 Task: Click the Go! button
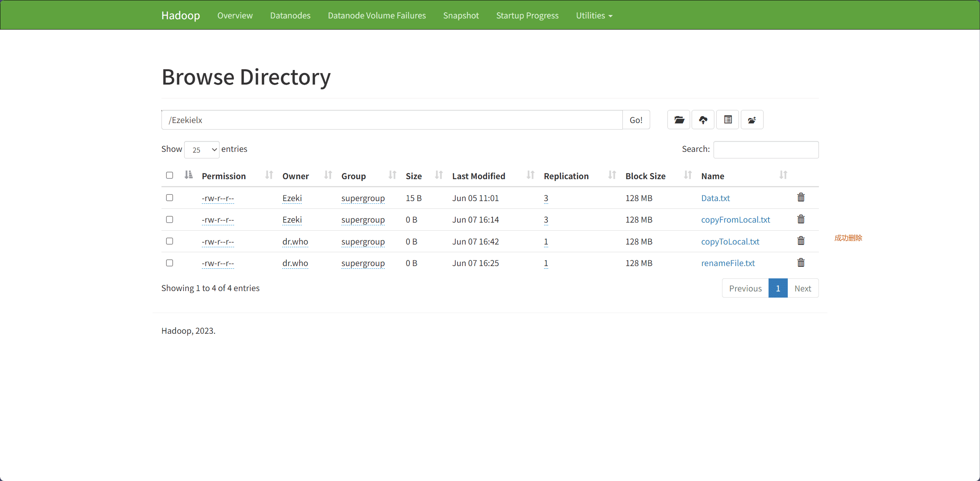pyautogui.click(x=636, y=120)
